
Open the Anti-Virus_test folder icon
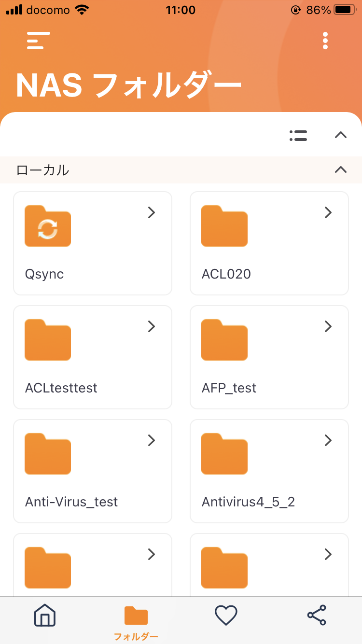click(x=48, y=454)
